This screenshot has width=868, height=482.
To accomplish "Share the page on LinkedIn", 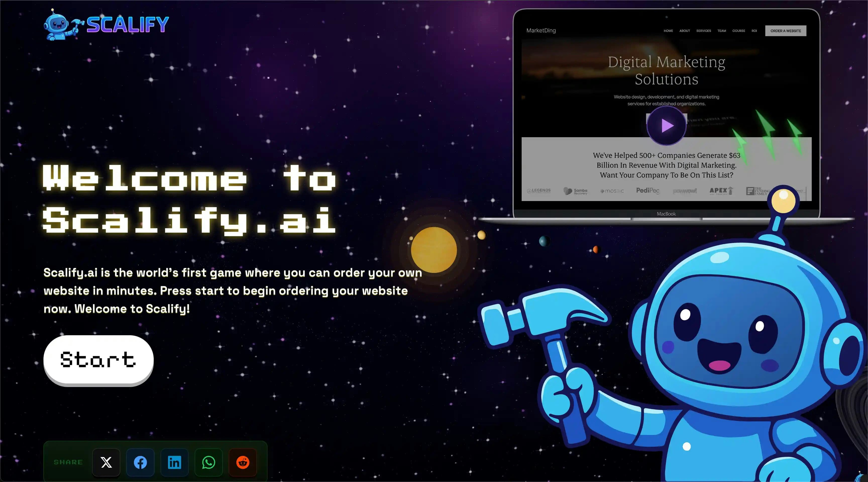I will (175, 463).
